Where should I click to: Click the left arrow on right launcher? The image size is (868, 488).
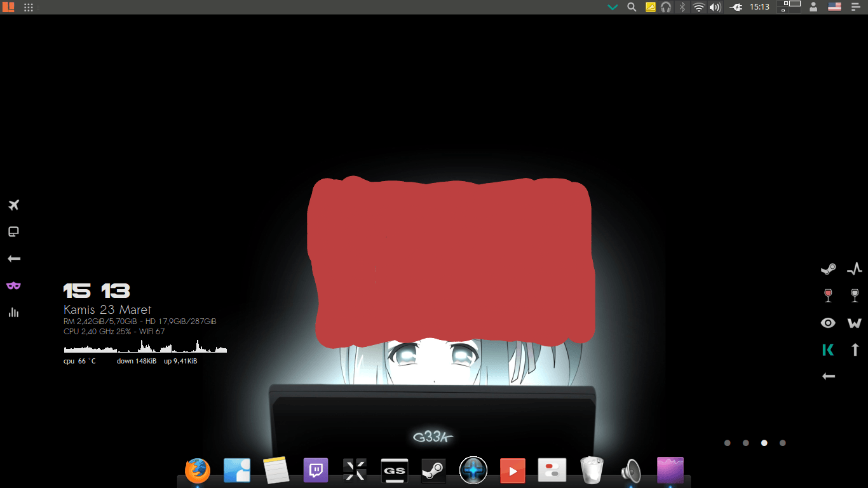pos(829,376)
